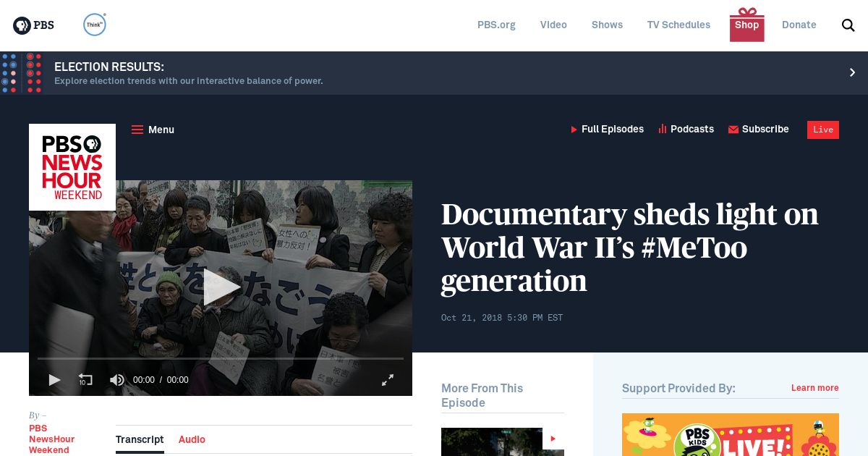Open the Election Results banner text
The width and height of the screenshot is (868, 456).
coord(189,73)
